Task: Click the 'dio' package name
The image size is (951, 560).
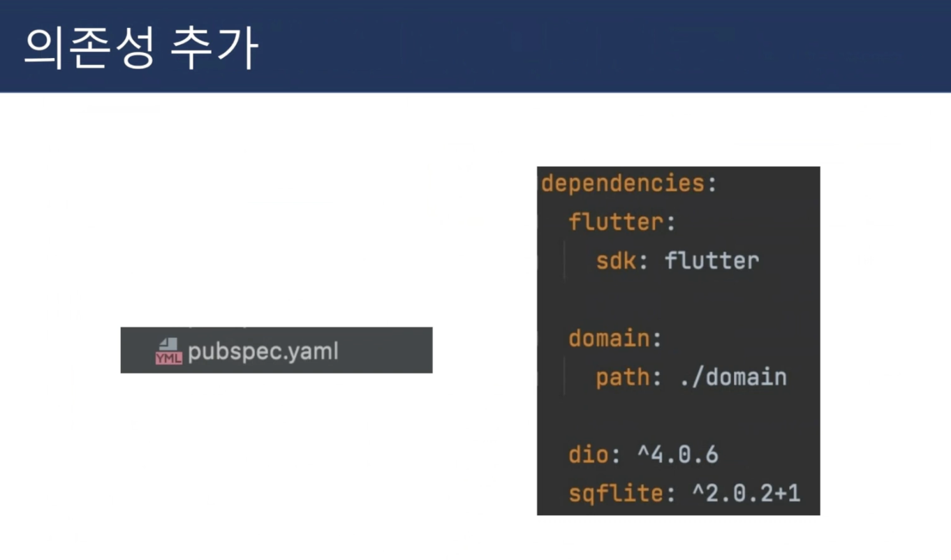Action: pyautogui.click(x=588, y=455)
